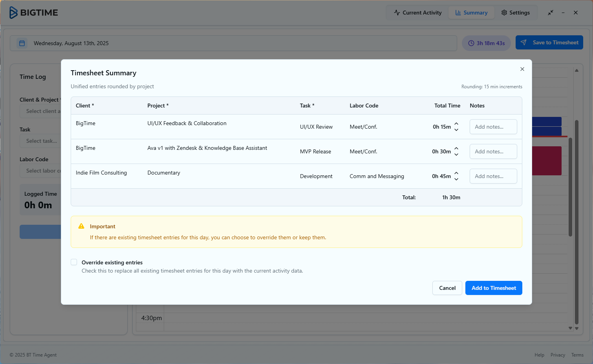Open the Current Activity tab
The width and height of the screenshot is (593, 364).
(x=418, y=13)
